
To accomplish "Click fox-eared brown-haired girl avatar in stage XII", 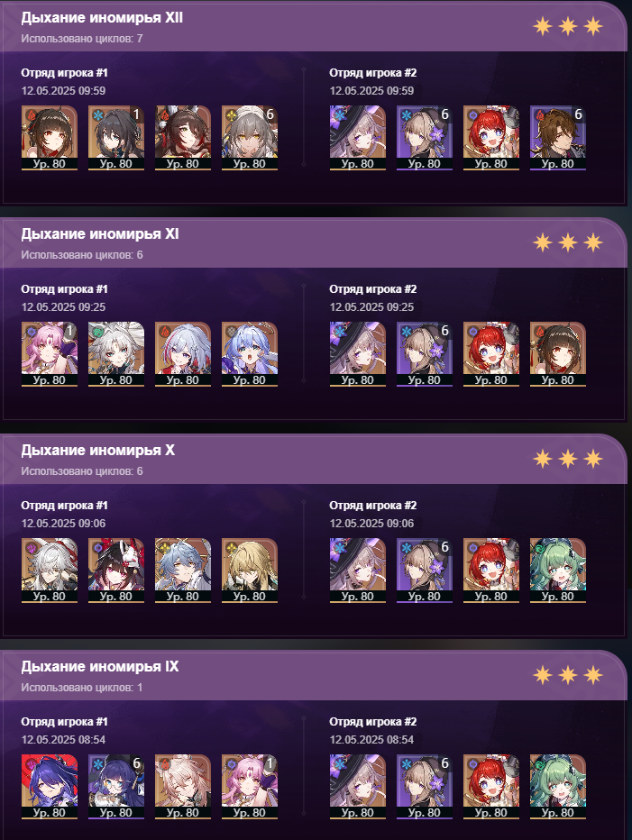I will (x=183, y=138).
